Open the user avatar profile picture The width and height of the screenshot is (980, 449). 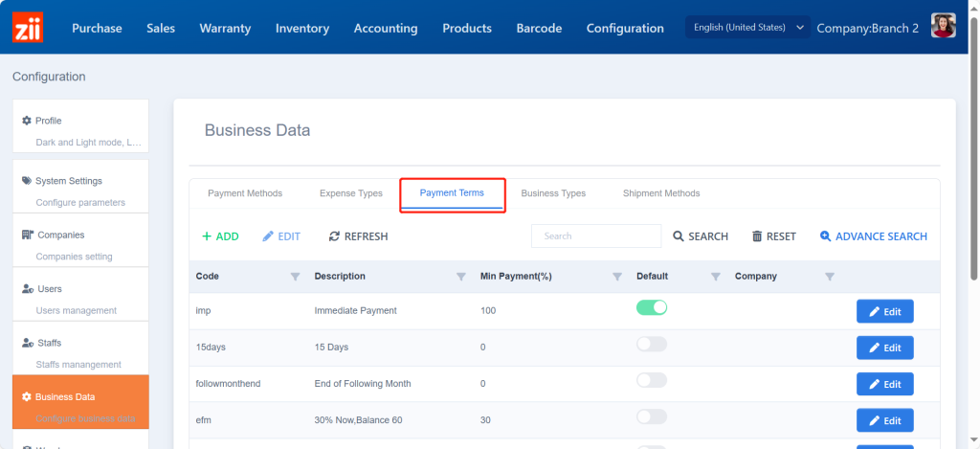[x=943, y=27]
